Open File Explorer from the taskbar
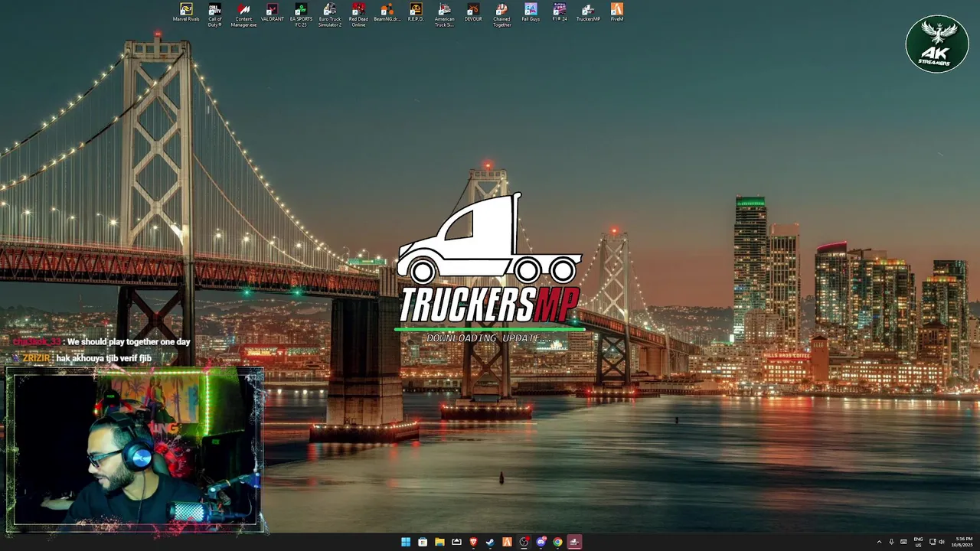 (x=439, y=542)
